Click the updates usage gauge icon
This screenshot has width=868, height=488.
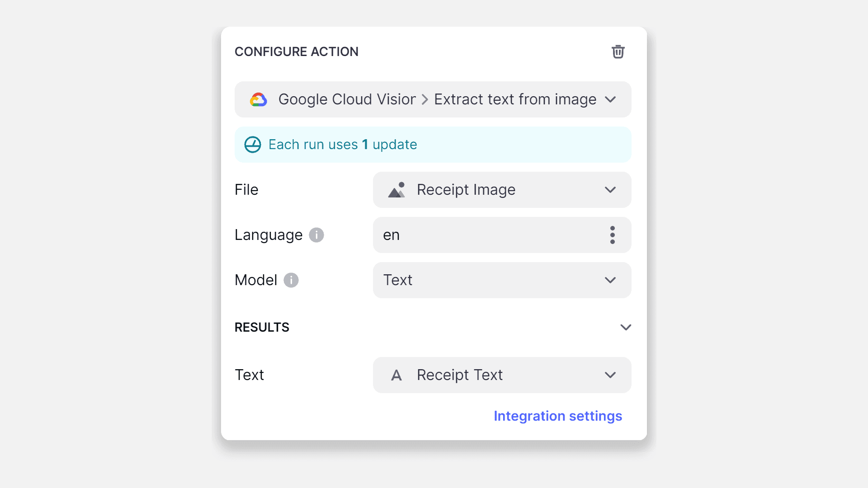pyautogui.click(x=253, y=145)
